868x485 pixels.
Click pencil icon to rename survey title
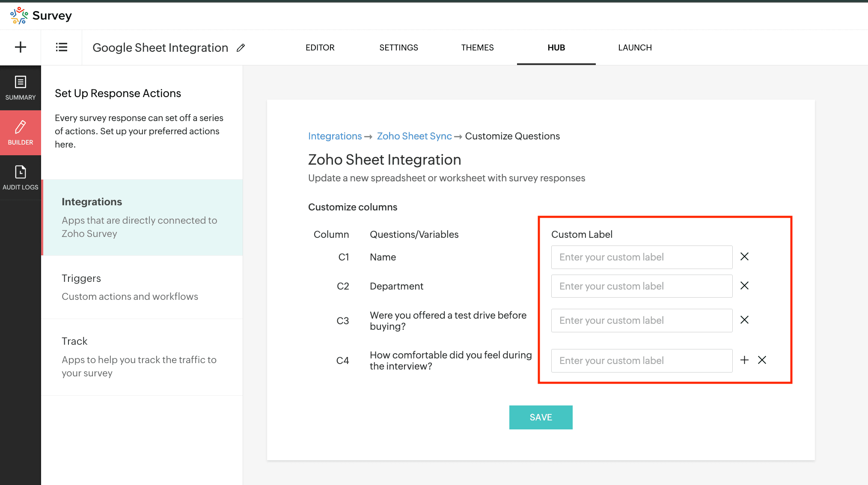click(x=241, y=47)
